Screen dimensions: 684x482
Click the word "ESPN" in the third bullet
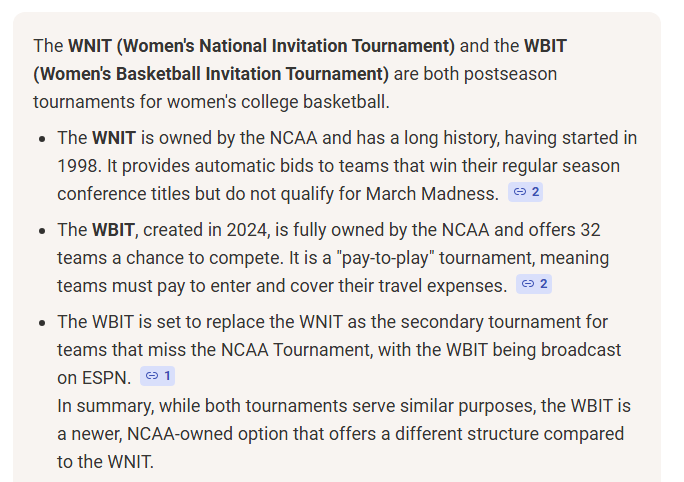[x=107, y=378]
